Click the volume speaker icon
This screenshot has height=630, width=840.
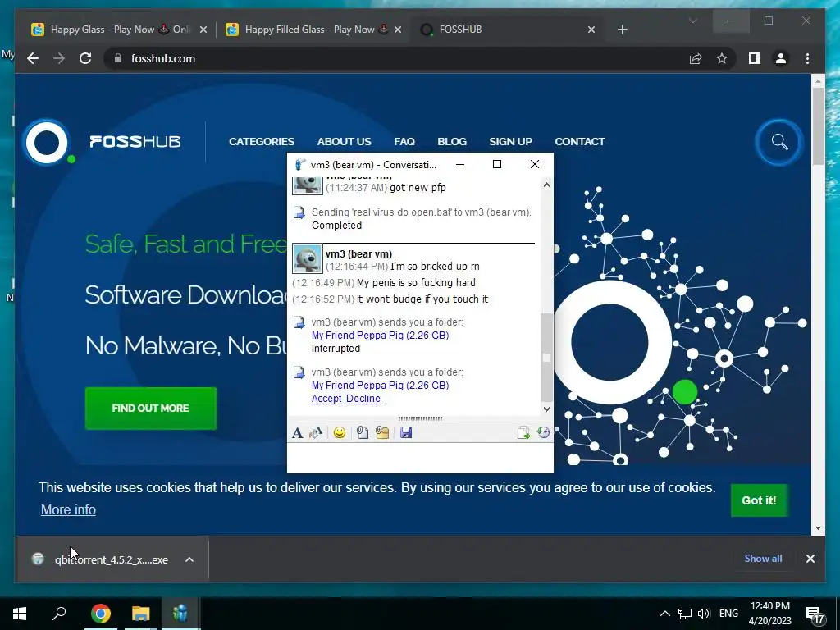[x=704, y=614]
